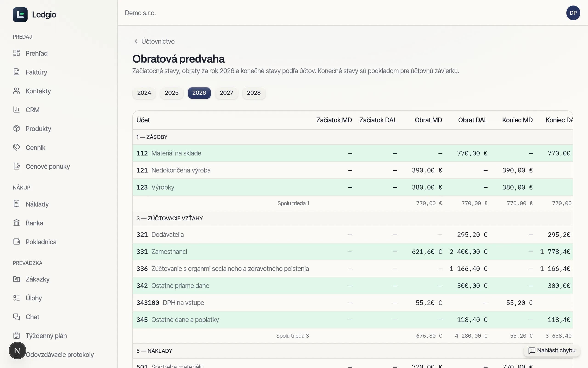The height and width of the screenshot is (368, 588).
Task: Switch to year 2027 tab
Action: click(226, 93)
